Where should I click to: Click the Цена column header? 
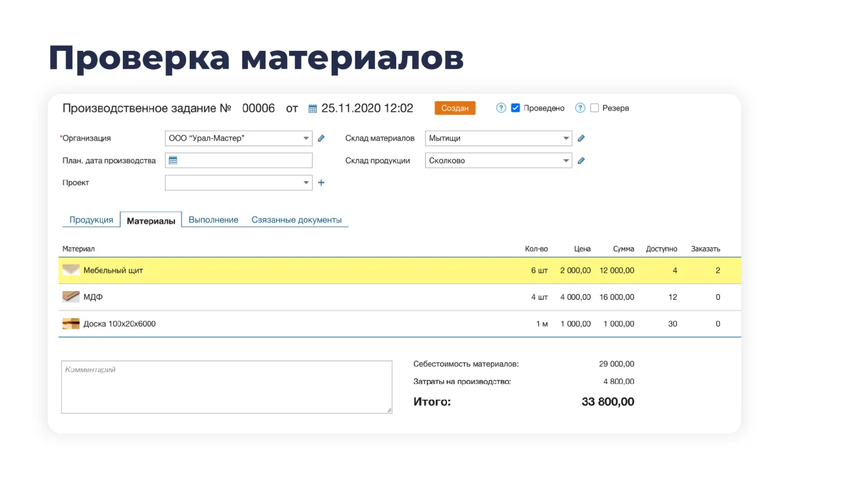tap(583, 249)
